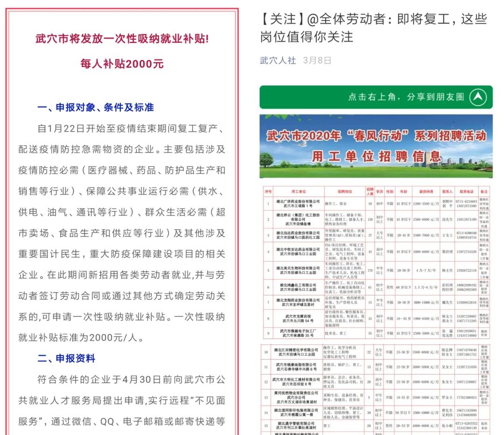Select the 武穴市微磁电子加工厂 employer cell
The height and width of the screenshot is (435, 504).
(x=298, y=333)
